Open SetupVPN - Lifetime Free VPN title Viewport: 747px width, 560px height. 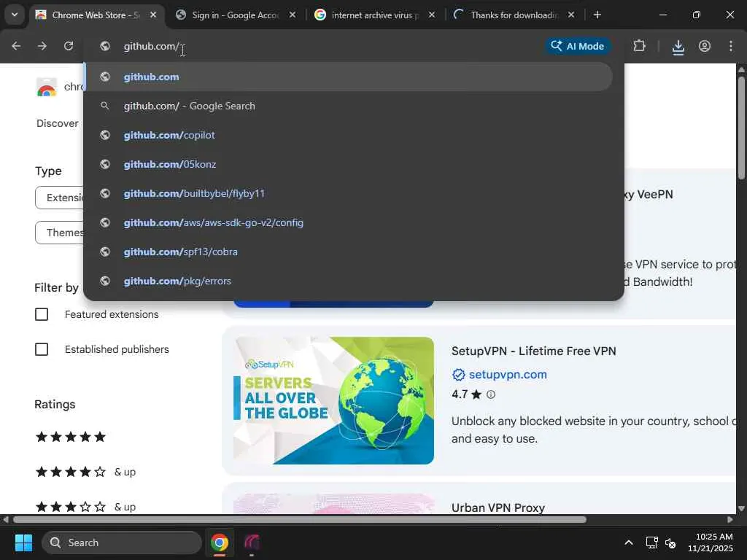tap(533, 351)
